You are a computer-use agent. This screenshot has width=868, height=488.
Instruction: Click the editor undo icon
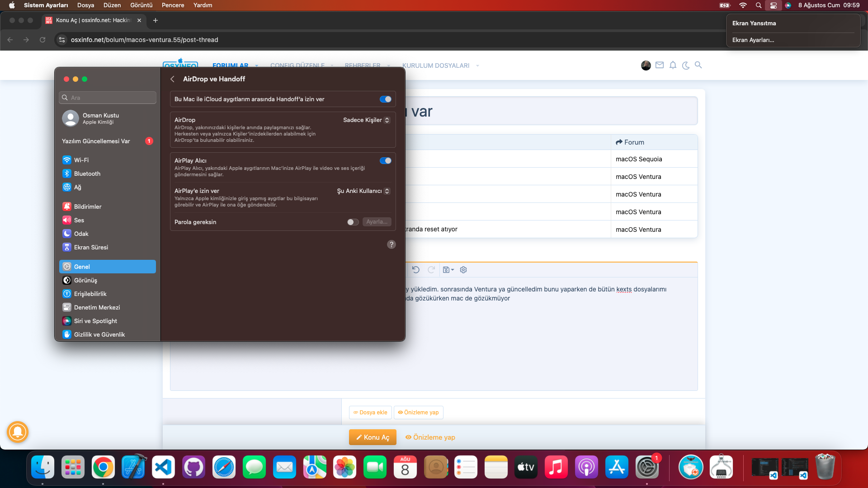(416, 270)
